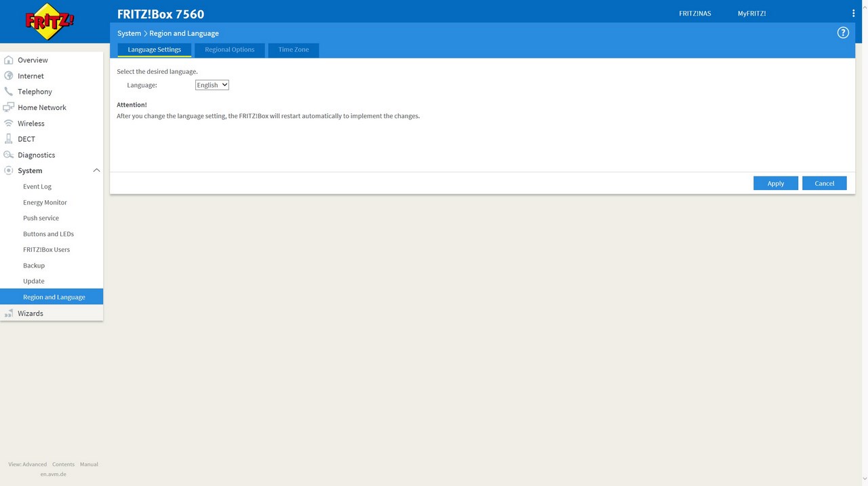The width and height of the screenshot is (868, 486).
Task: Click Region and Language breadcrumb text
Action: pos(184,33)
